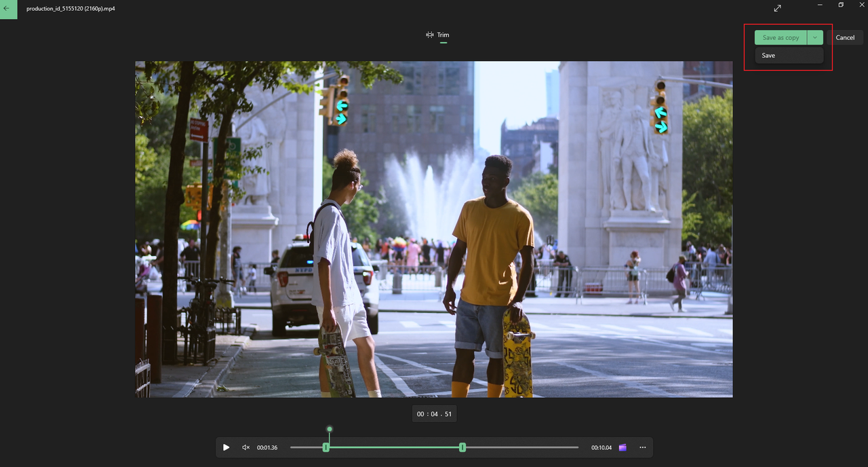Choose Save from the dropdown menu
868x467 pixels.
pos(789,56)
